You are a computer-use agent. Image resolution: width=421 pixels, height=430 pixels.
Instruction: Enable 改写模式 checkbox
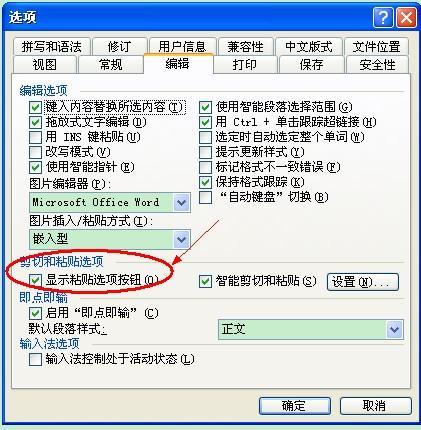35,152
